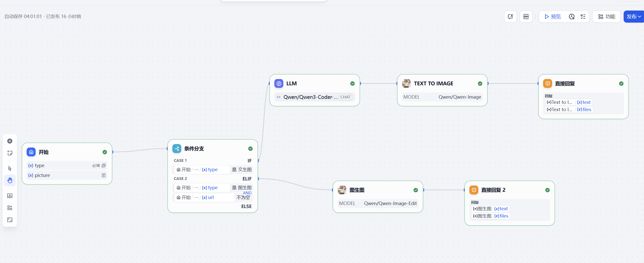Organize nodes with the auto-layout icon
Image resolution: width=644 pixels, height=263 pixels.
pyautogui.click(x=10, y=208)
